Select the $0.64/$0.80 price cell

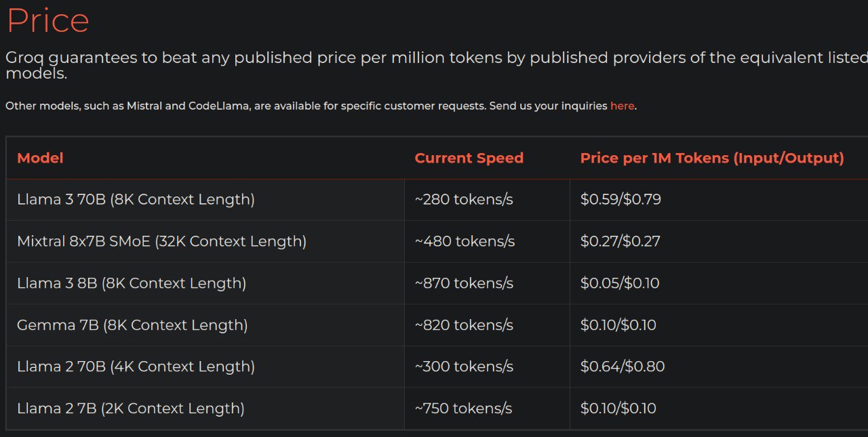[x=622, y=367]
